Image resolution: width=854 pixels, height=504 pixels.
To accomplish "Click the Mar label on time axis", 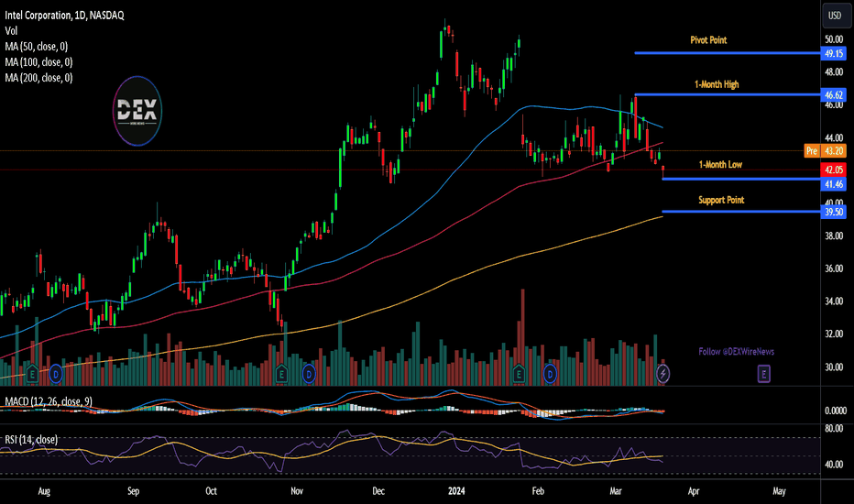I will pos(616,491).
